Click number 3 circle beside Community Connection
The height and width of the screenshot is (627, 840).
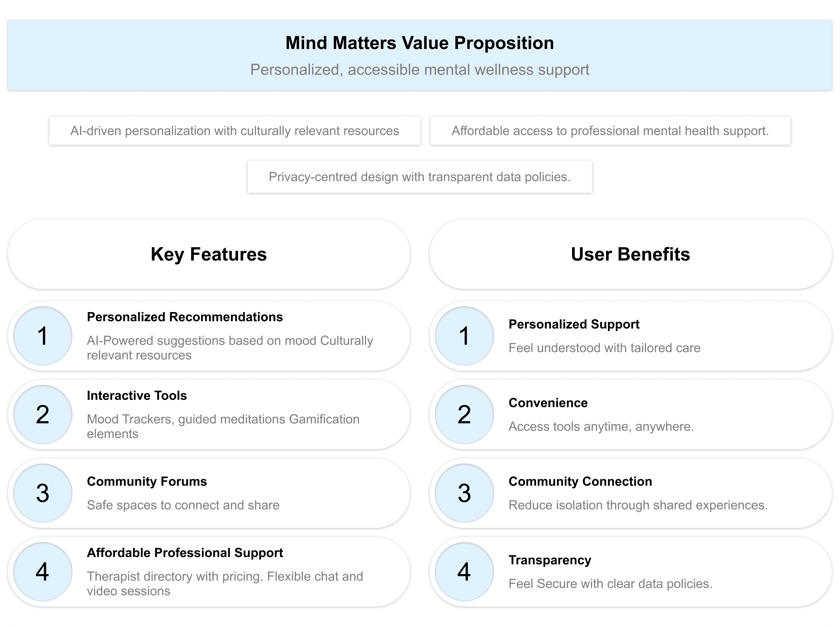(x=464, y=493)
